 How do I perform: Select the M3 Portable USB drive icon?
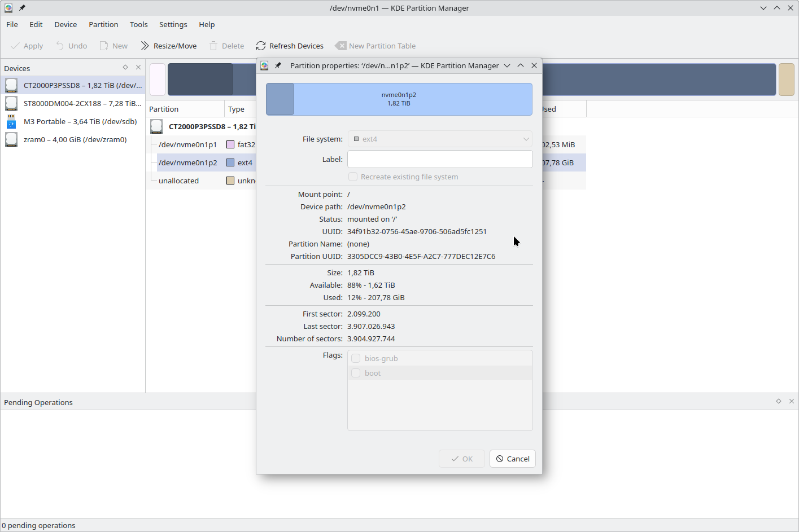[x=11, y=121]
